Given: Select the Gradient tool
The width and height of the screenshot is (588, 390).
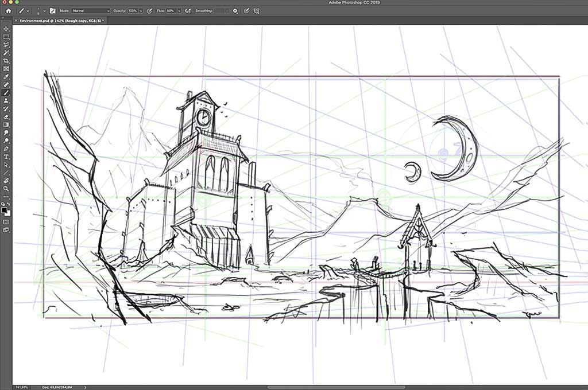Looking at the screenshot, I should coord(6,125).
